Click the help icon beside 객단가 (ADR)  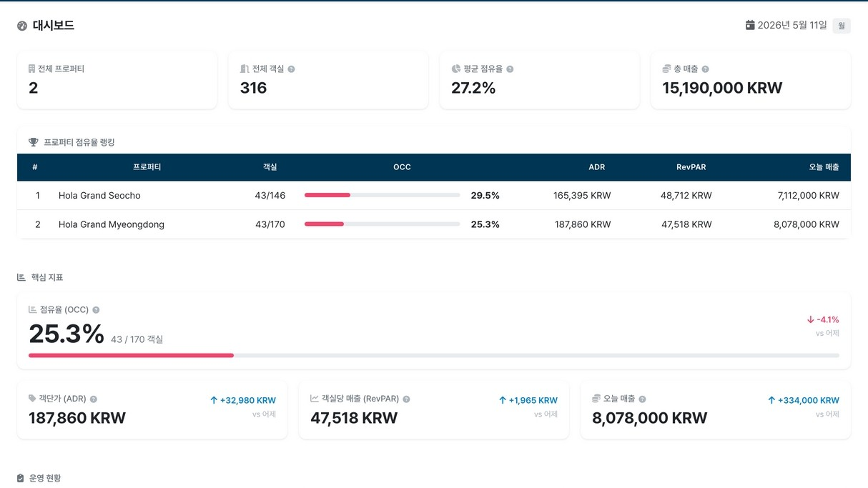pyautogui.click(x=94, y=399)
